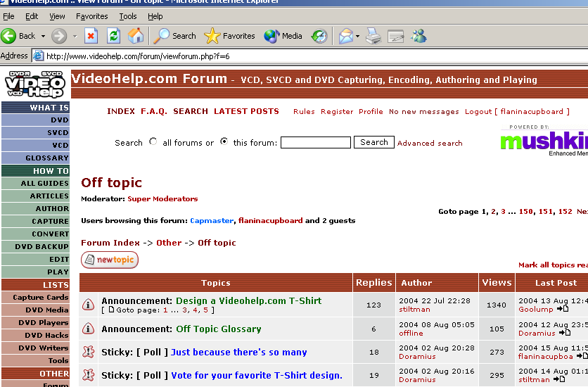Open the Off Topic Glossary topic
The image size is (588, 387).
(219, 329)
